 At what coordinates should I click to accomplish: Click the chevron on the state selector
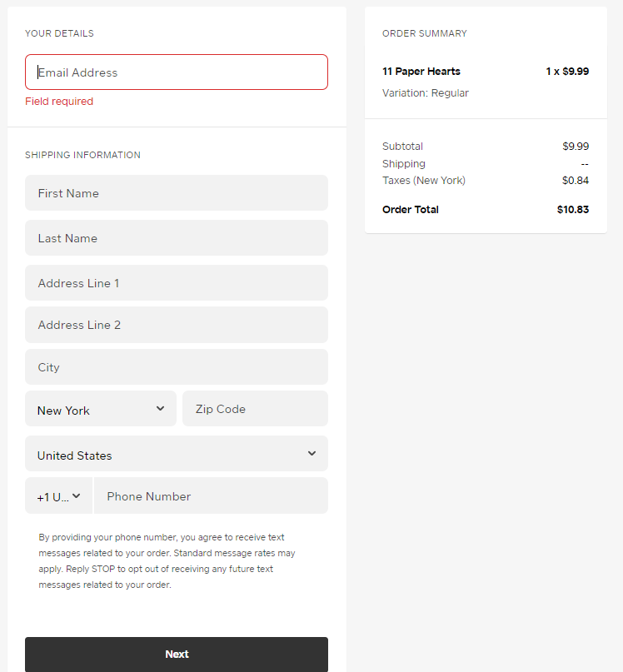pyautogui.click(x=160, y=409)
